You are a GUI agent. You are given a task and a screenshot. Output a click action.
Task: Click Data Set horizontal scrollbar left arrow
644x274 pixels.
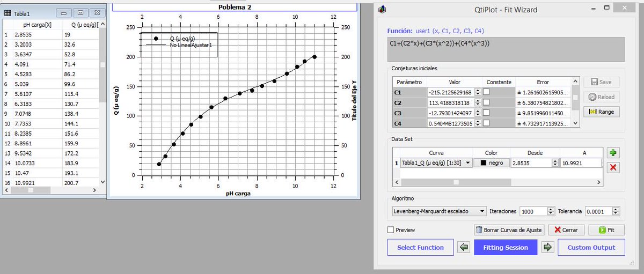tap(396, 182)
